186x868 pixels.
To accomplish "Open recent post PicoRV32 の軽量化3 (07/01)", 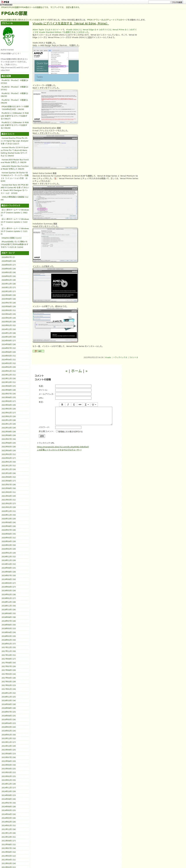I will click(14, 88).
